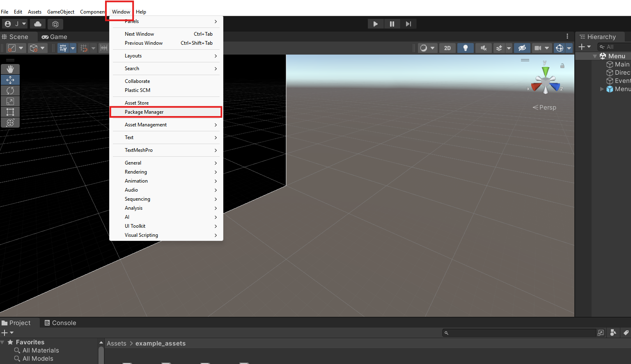
Task: Select the Rotate tool
Action: tap(10, 90)
